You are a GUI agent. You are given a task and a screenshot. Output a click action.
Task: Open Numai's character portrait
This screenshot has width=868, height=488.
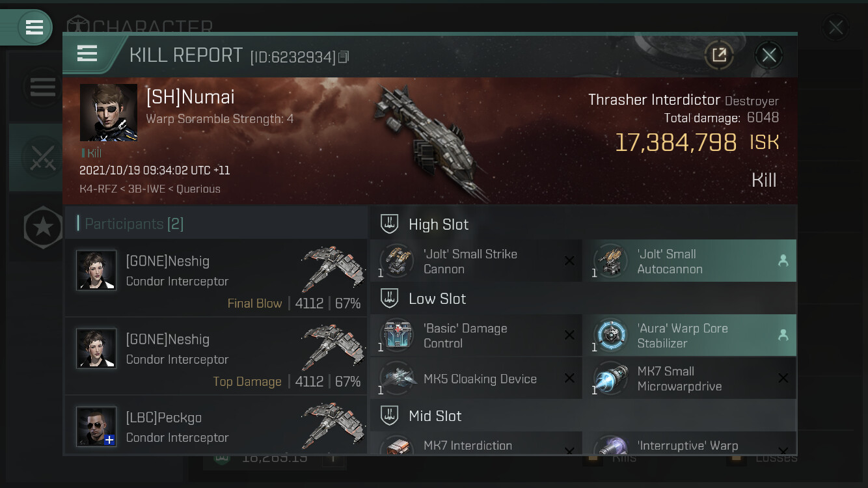[x=109, y=113]
